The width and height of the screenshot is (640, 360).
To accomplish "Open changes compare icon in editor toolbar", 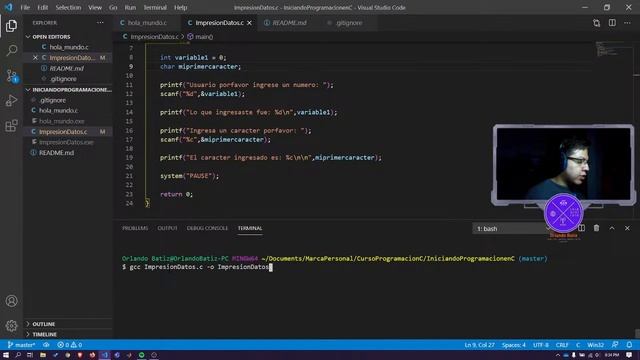I will point(596,23).
